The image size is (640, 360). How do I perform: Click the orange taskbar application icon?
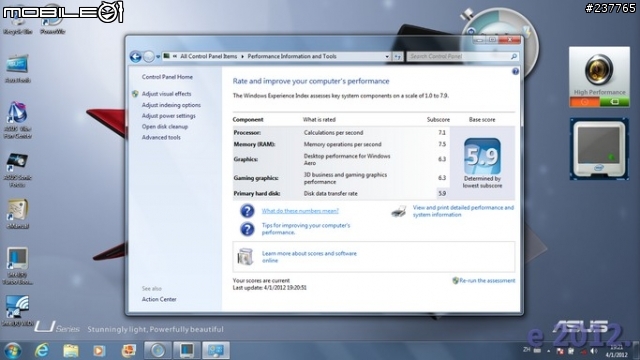tap(128, 351)
